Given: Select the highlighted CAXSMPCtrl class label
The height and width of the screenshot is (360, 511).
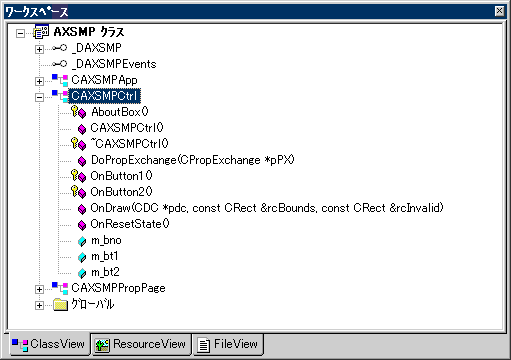Looking at the screenshot, I should click(x=104, y=96).
